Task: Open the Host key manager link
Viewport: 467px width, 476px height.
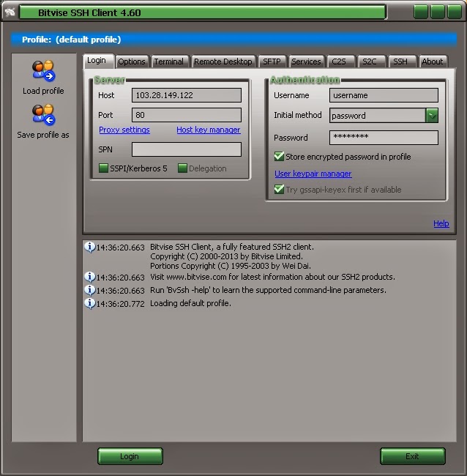Action: [209, 130]
